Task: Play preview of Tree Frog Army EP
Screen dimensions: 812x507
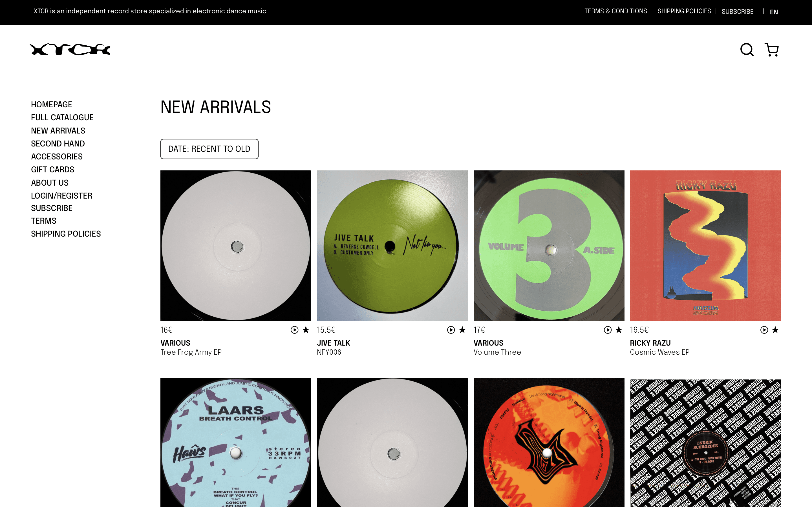Action: [294, 330]
